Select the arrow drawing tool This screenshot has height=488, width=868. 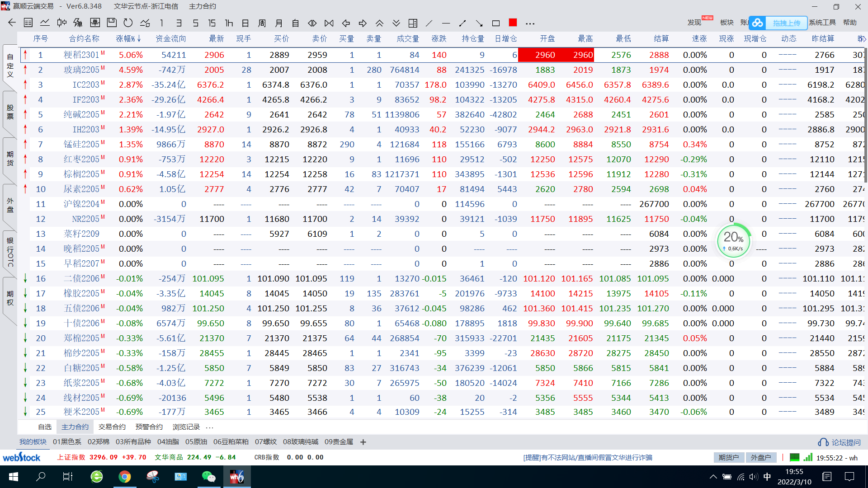pos(479,23)
